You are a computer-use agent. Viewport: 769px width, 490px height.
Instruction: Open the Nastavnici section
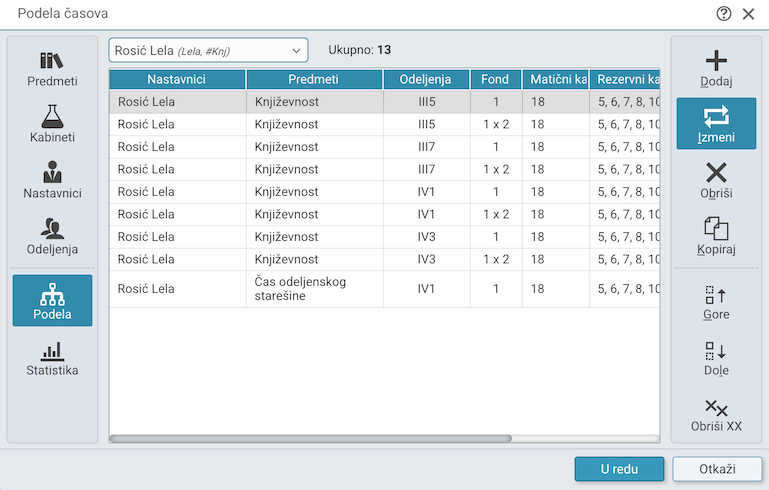pyautogui.click(x=52, y=181)
